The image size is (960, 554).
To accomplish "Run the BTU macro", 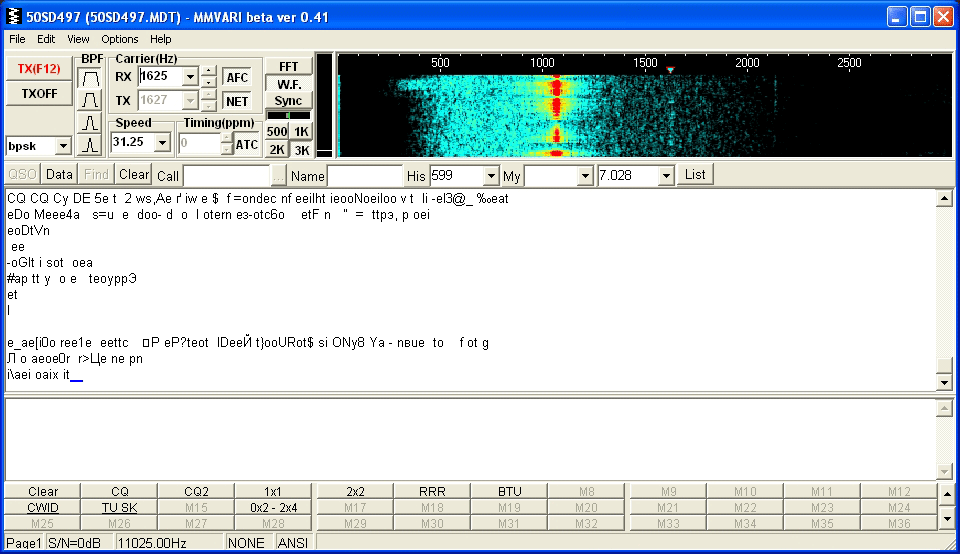I will click(509, 492).
